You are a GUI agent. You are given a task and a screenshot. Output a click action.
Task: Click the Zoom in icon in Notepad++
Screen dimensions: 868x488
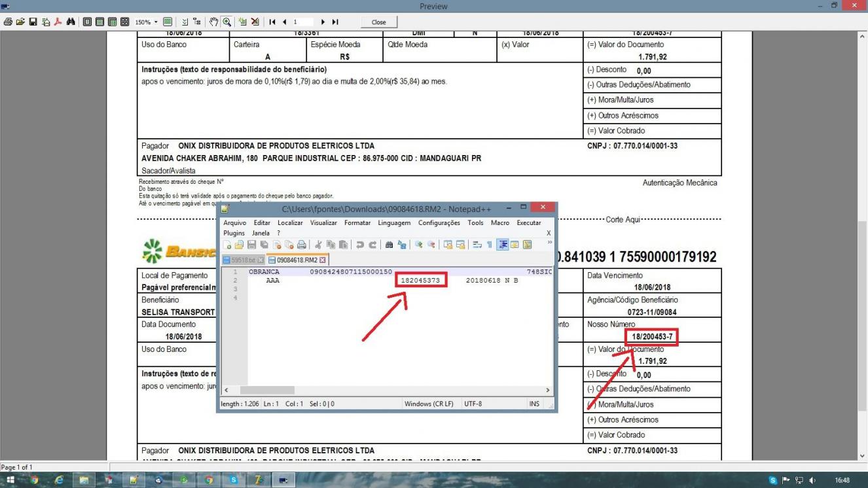tap(418, 245)
